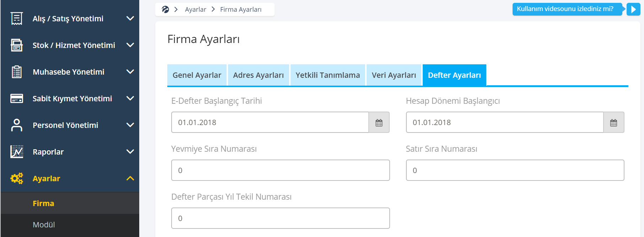Click 'E-Defter Başlangıç Tarihi' label
Image resolution: width=644 pixels, height=237 pixels.
[217, 101]
